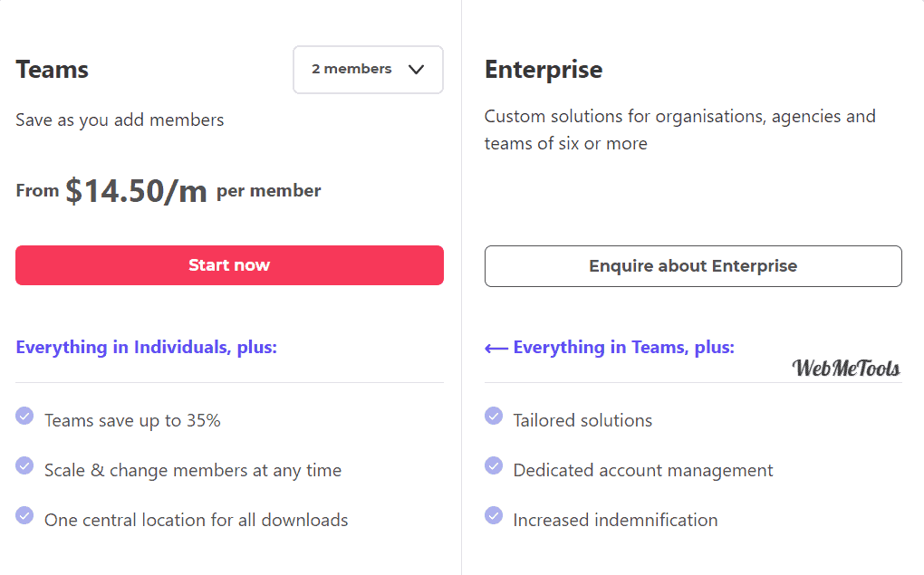Click the "Teams" plan heading
The width and height of the screenshot is (924, 575).
pyautogui.click(x=53, y=70)
